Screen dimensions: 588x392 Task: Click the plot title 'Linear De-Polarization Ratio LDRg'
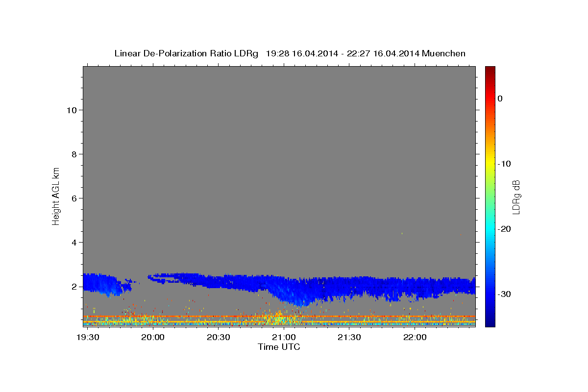186,53
